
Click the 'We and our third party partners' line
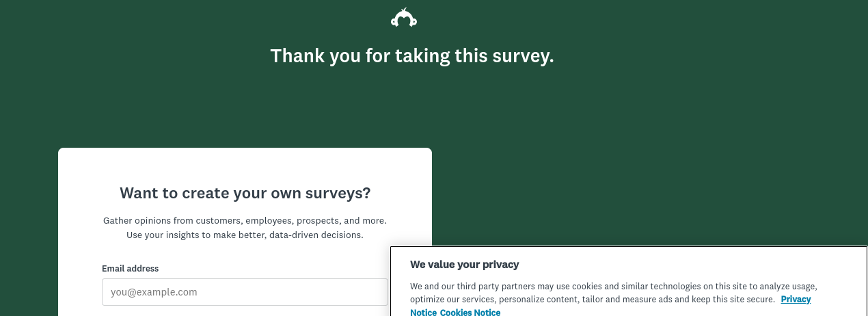point(614,287)
